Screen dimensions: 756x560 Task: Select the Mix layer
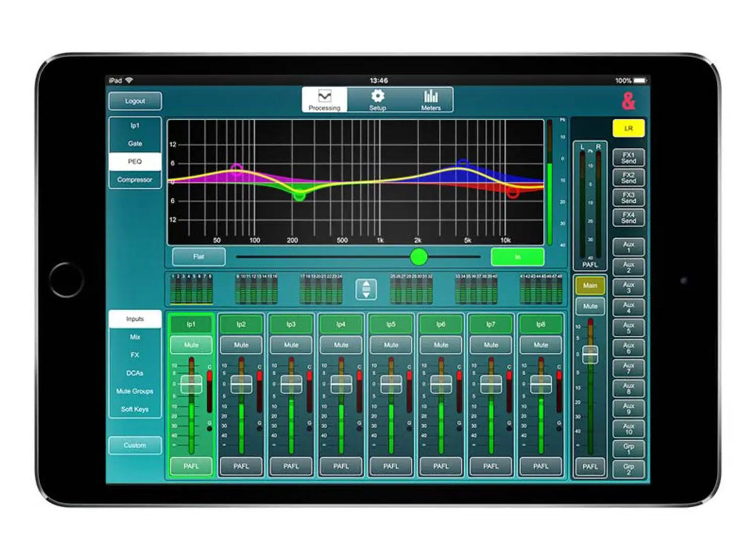click(135, 337)
